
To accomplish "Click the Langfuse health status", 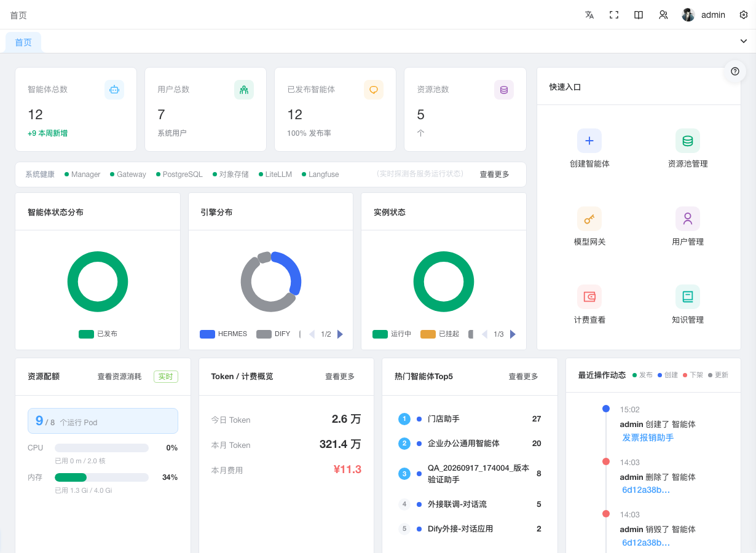I will point(320,175).
